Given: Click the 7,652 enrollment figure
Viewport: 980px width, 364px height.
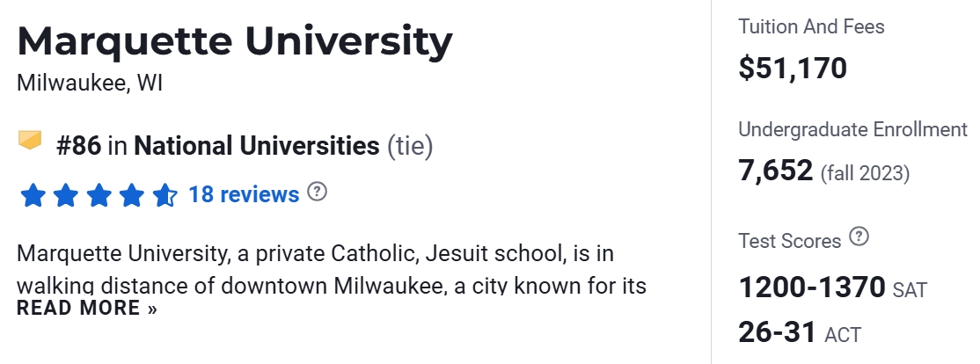Looking at the screenshot, I should click(775, 171).
